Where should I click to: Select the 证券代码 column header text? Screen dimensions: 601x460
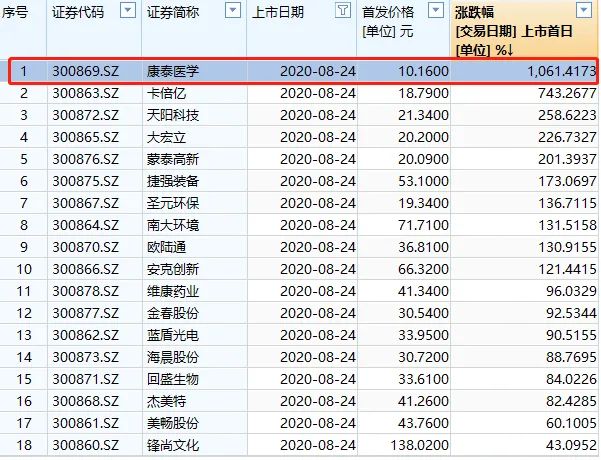78,12
